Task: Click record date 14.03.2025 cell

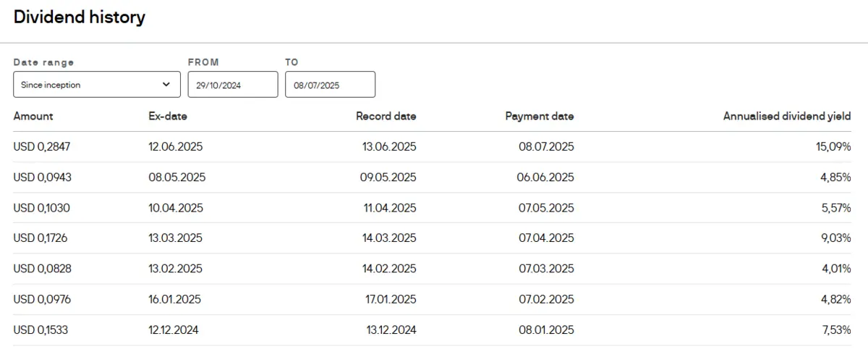Action: (x=389, y=238)
